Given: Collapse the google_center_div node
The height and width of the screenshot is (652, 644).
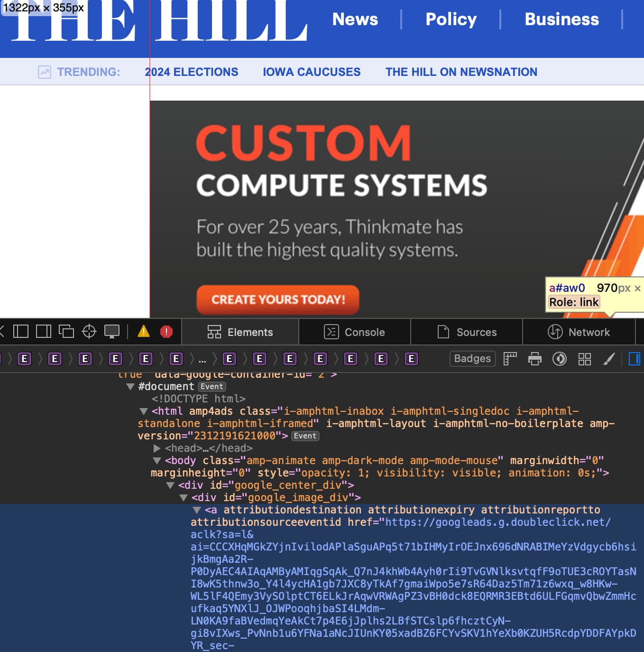Looking at the screenshot, I should 170,485.
